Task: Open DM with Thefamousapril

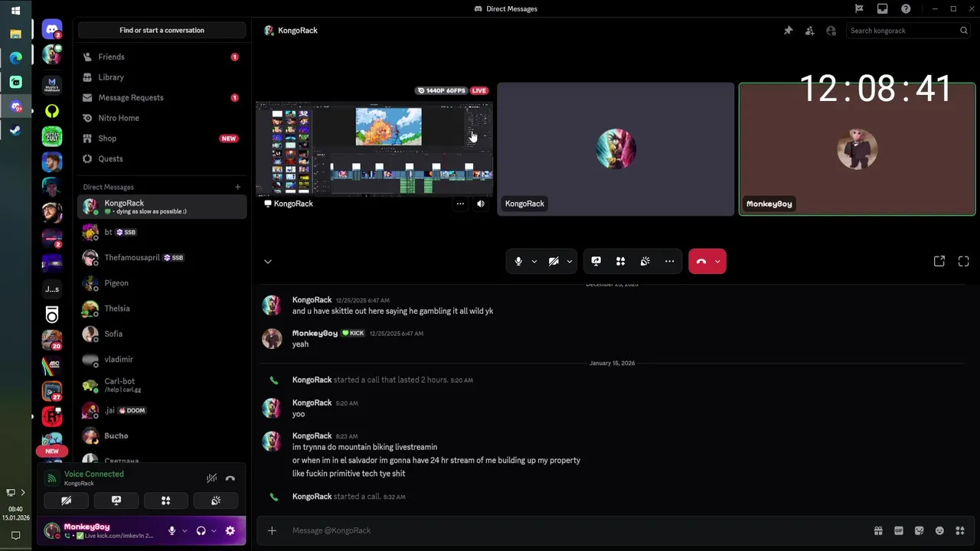Action: point(162,257)
